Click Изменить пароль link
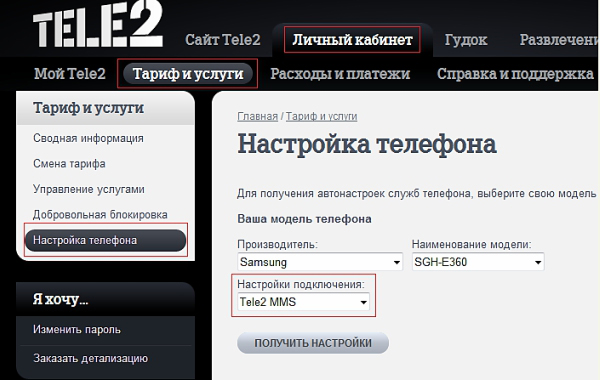 (77, 329)
